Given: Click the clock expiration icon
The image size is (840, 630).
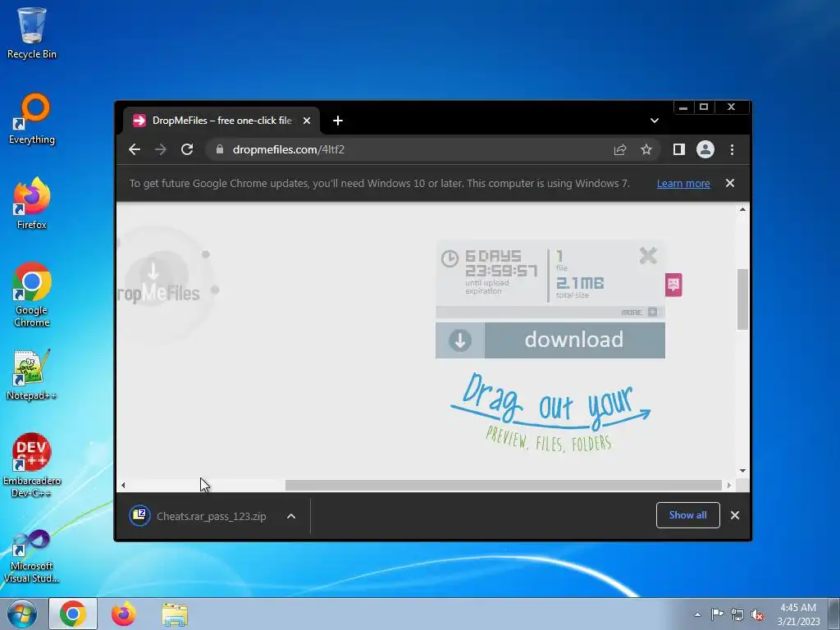Looking at the screenshot, I should 450,258.
